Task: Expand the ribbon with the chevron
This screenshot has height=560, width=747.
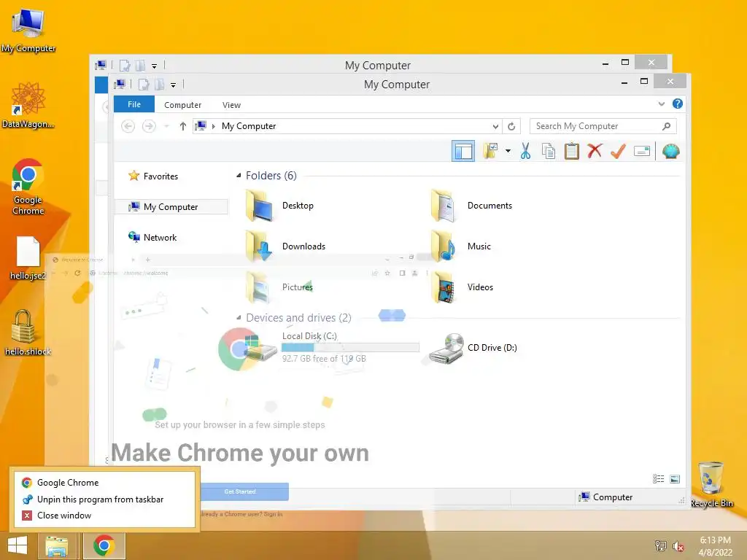Action: pos(661,104)
